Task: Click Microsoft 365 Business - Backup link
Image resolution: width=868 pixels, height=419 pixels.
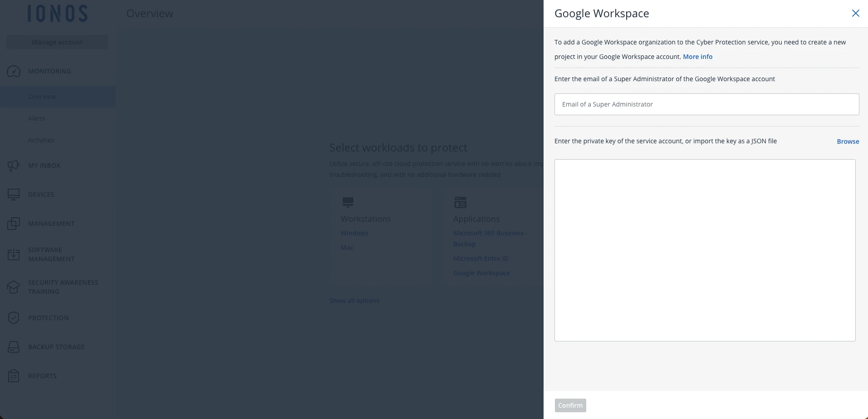Action: [x=490, y=239]
